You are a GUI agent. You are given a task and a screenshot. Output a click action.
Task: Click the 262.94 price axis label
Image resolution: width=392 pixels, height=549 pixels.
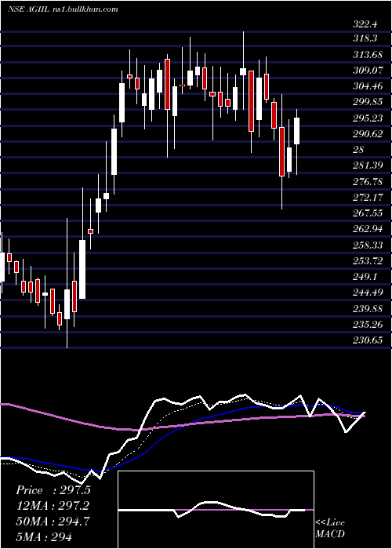tap(368, 229)
